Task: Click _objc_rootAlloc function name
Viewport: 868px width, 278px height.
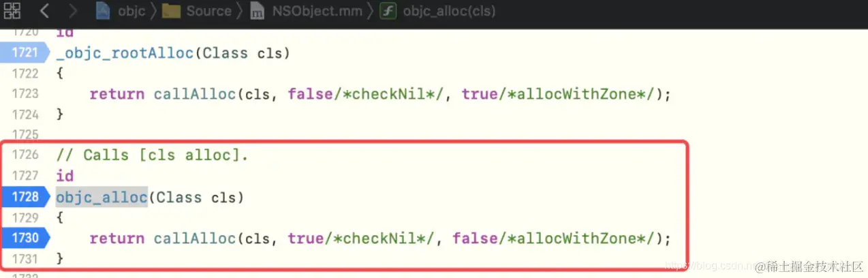Action: coord(125,53)
